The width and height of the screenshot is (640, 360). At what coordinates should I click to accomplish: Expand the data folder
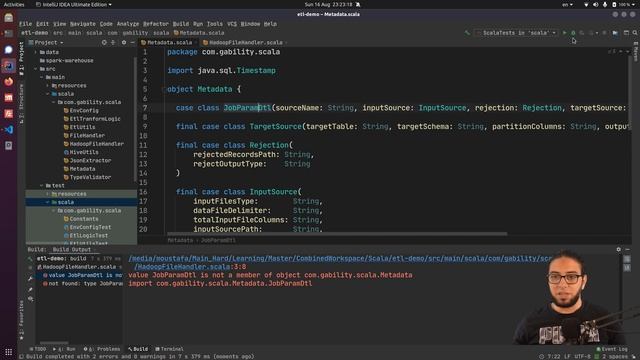(x=36, y=52)
